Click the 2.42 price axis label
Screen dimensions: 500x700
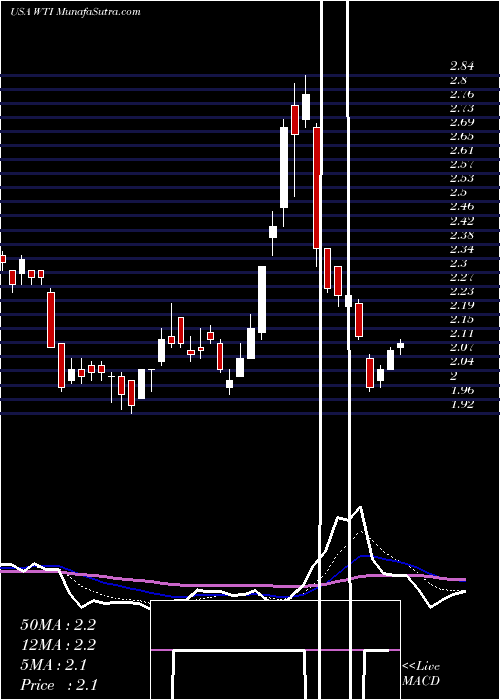462,221
